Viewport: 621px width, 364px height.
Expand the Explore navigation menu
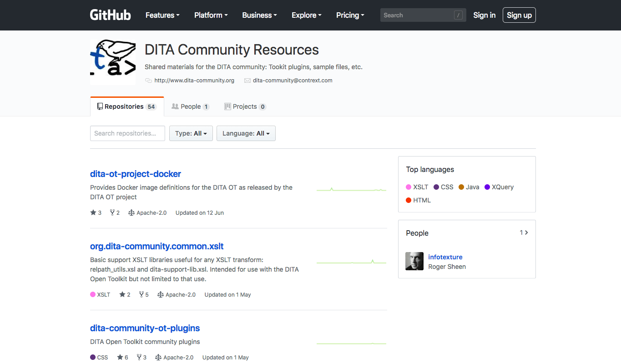tap(306, 15)
